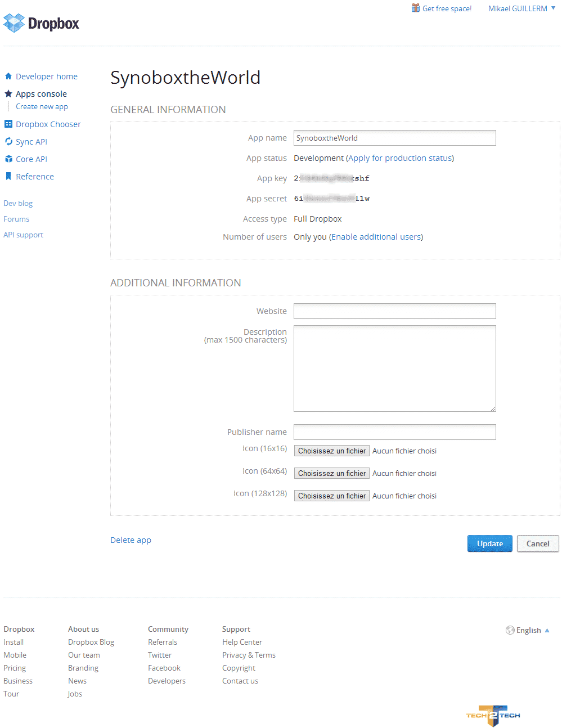Click the Developer home house icon
Image resolution: width=580 pixels, height=728 pixels.
coord(8,77)
